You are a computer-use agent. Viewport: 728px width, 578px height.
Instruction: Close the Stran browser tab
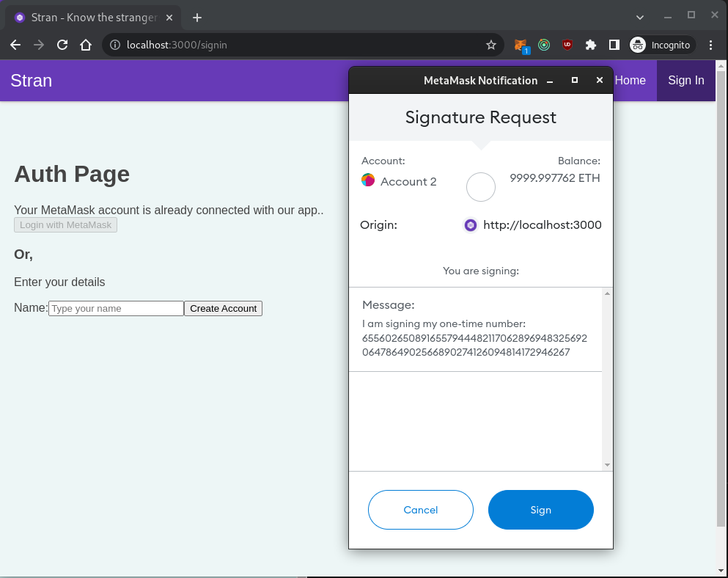click(169, 18)
